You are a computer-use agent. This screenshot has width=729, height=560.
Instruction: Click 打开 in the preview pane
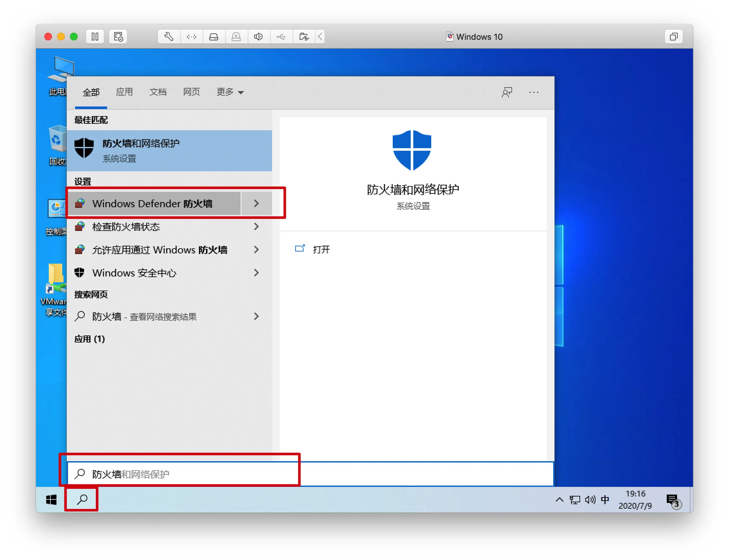tap(313, 249)
